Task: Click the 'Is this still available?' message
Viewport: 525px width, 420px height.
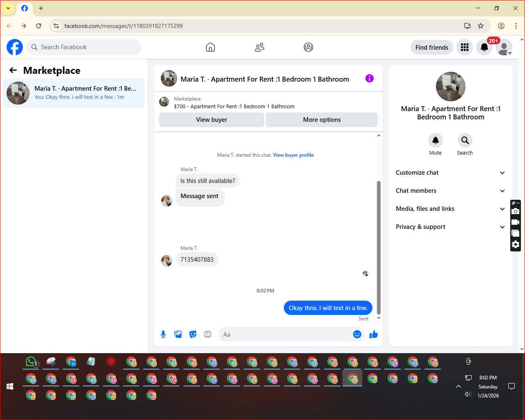Action: pyautogui.click(x=208, y=181)
